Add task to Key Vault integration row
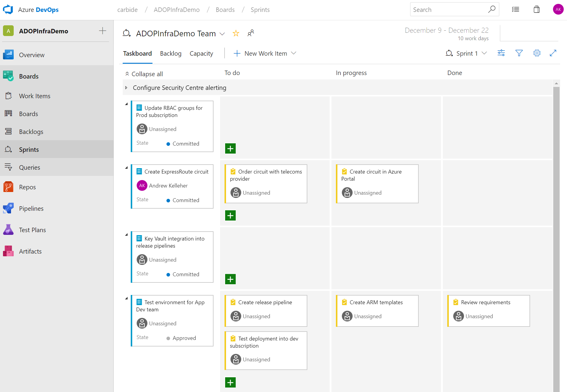The height and width of the screenshot is (392, 567). (230, 279)
